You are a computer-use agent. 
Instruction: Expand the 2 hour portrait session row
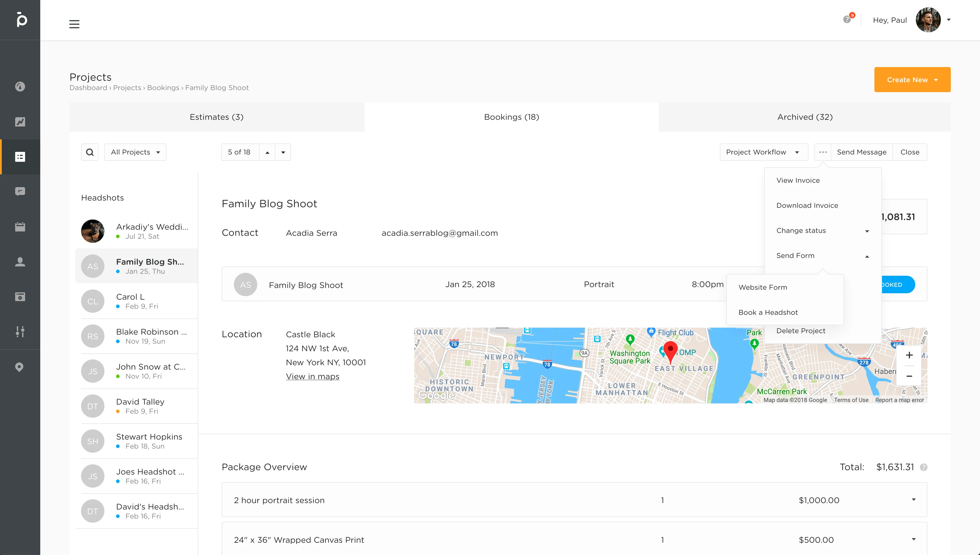point(914,500)
